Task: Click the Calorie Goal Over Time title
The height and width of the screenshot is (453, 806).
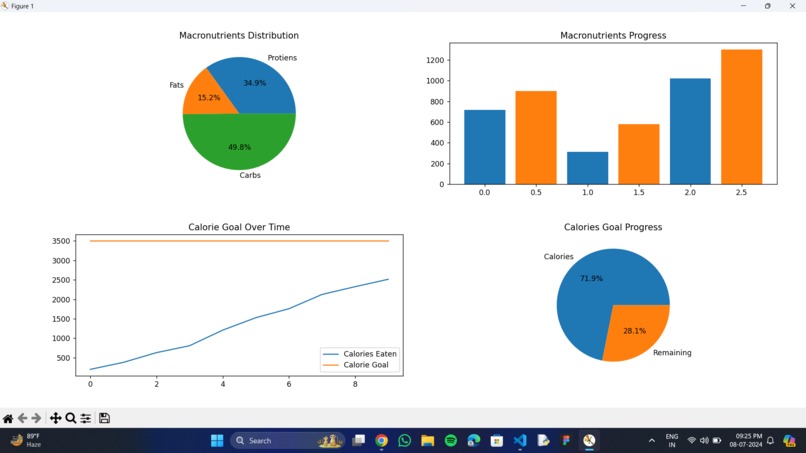Action: [239, 227]
